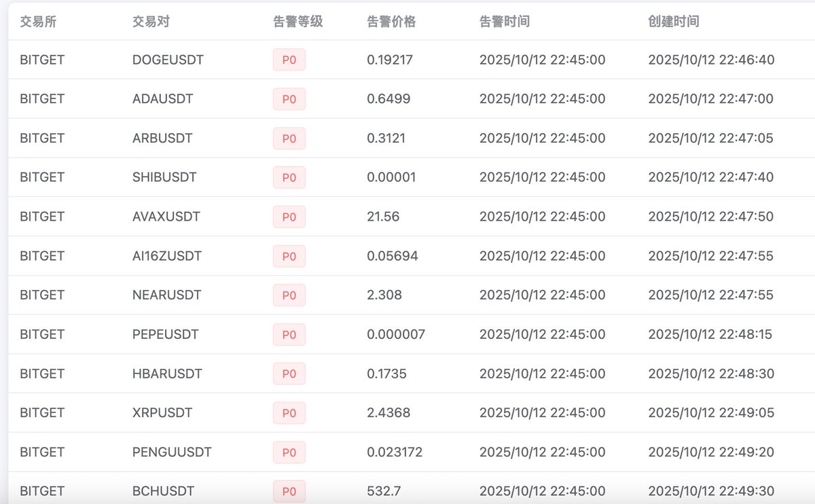Click creation time 2025/10/12 22:47:50
Viewport: 815px width, 504px height.
click(711, 217)
